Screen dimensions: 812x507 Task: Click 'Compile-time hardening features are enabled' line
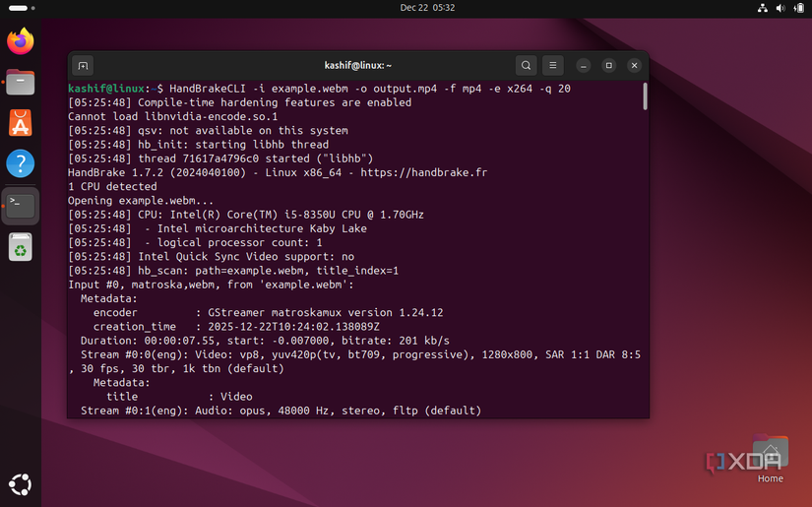pos(240,102)
